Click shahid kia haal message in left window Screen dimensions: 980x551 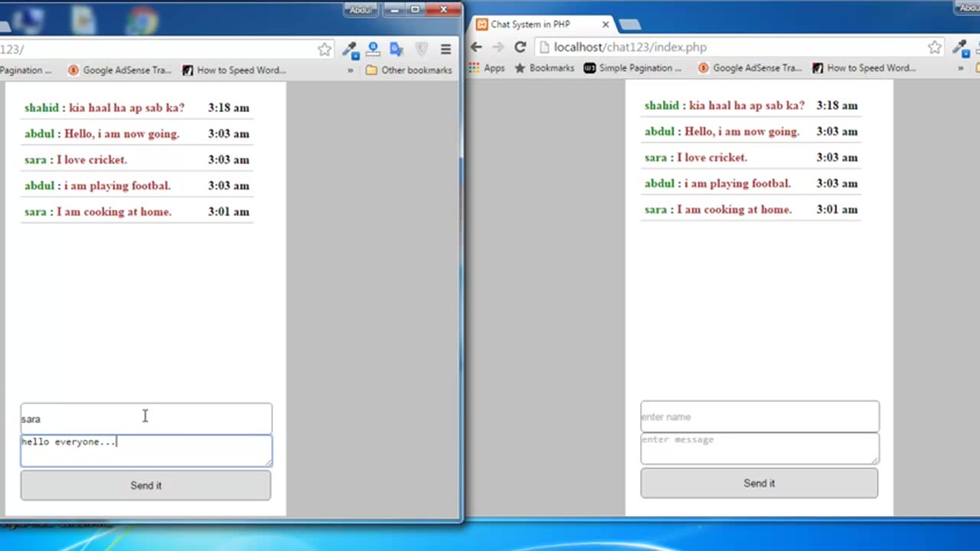104,108
